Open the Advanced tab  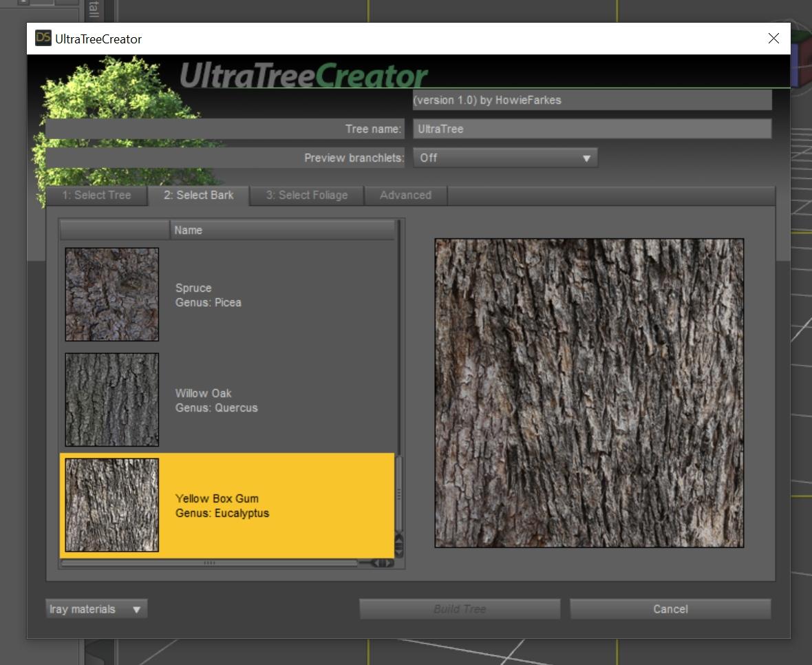(x=405, y=196)
